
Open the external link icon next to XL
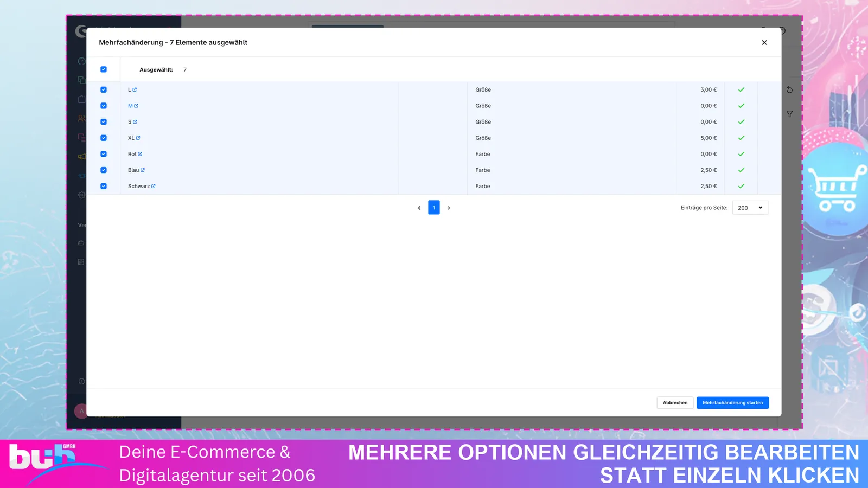(x=138, y=138)
